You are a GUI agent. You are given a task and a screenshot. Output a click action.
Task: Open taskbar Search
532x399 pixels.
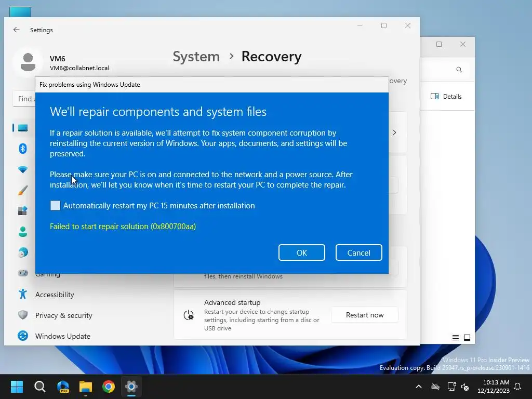[x=39, y=387]
